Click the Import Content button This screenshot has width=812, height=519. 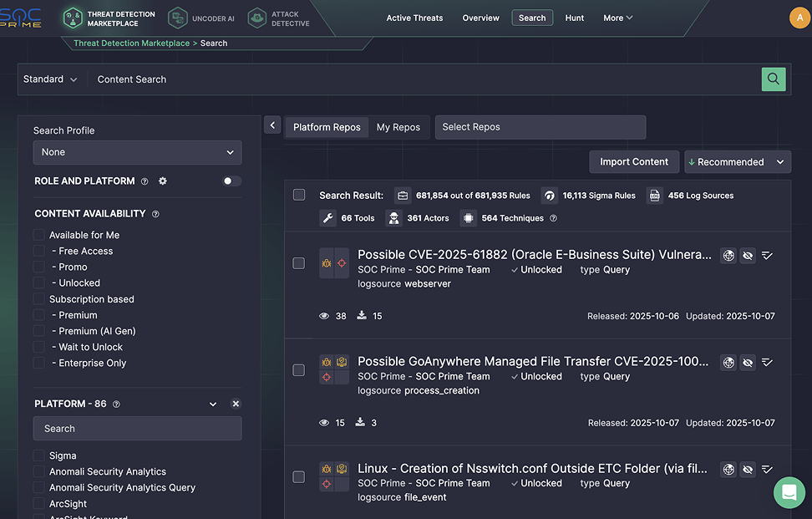click(x=634, y=161)
